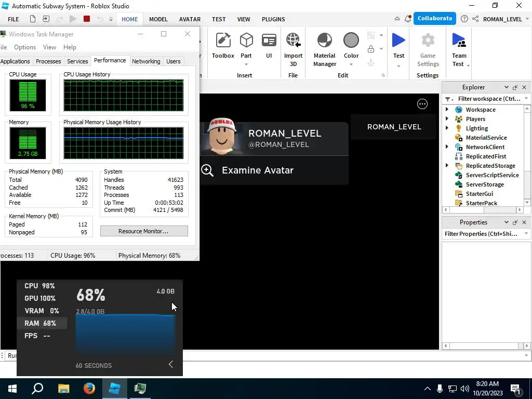Open the Help menu in Task Manager
The image size is (532, 399).
click(x=70, y=47)
